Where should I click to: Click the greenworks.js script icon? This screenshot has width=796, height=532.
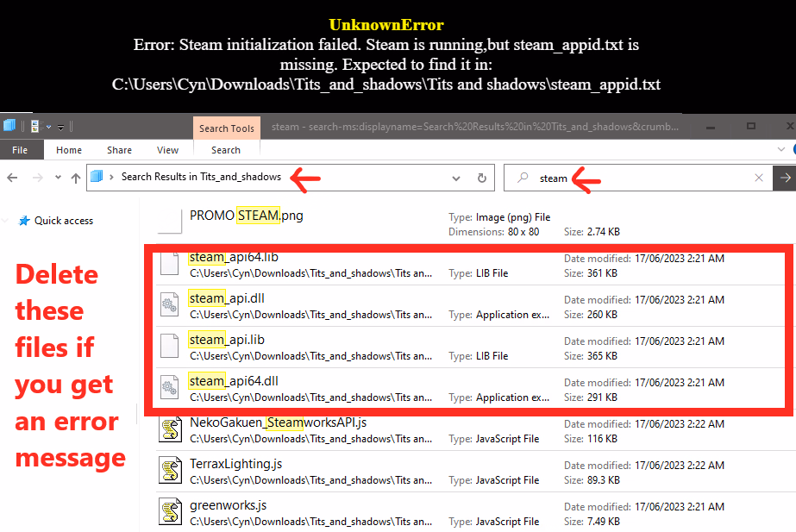pos(170,511)
